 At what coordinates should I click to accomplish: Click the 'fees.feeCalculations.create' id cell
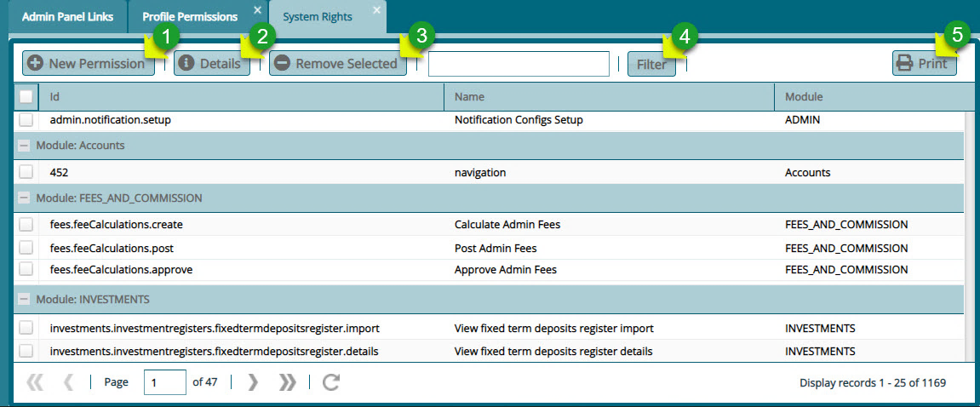click(117, 224)
